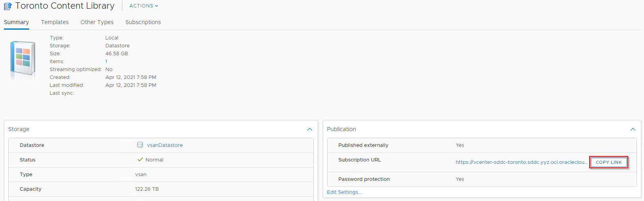Click the datastore icon next to vsanDatastore
644x201 pixels.
coord(140,145)
